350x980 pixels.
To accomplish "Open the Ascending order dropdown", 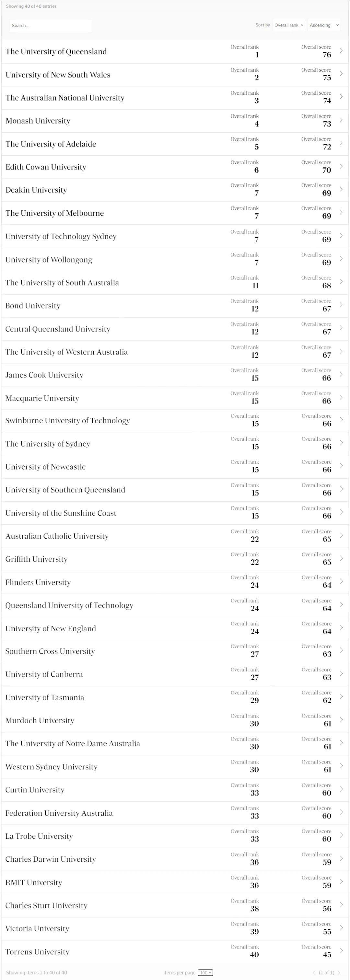I will pos(324,25).
